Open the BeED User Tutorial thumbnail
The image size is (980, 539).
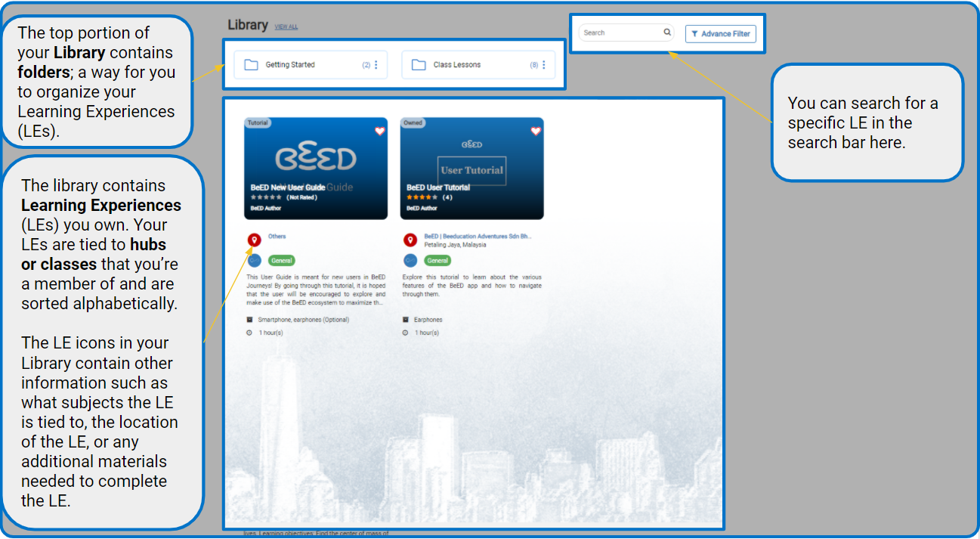(472, 169)
